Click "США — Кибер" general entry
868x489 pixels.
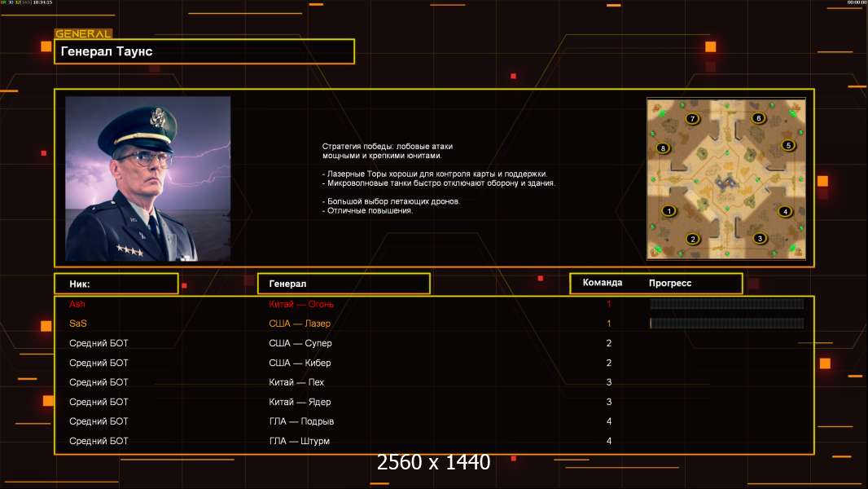(x=300, y=363)
